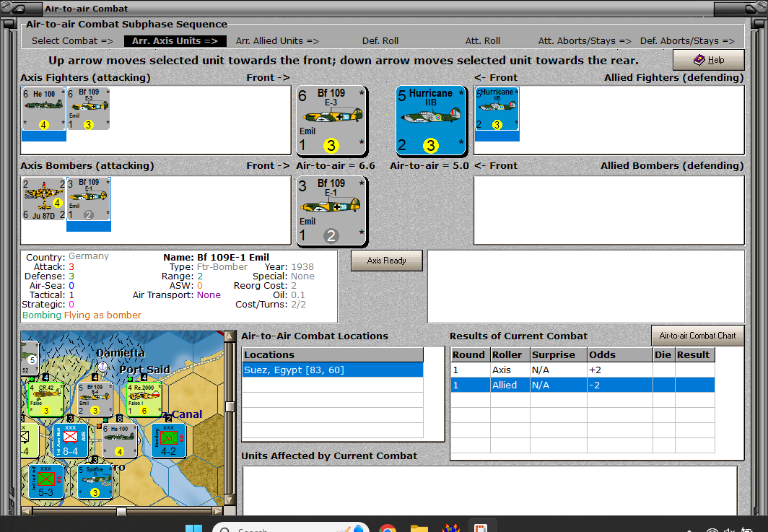Screen dimensions: 768x532
Task: Click the Result column header
Action: (695, 354)
